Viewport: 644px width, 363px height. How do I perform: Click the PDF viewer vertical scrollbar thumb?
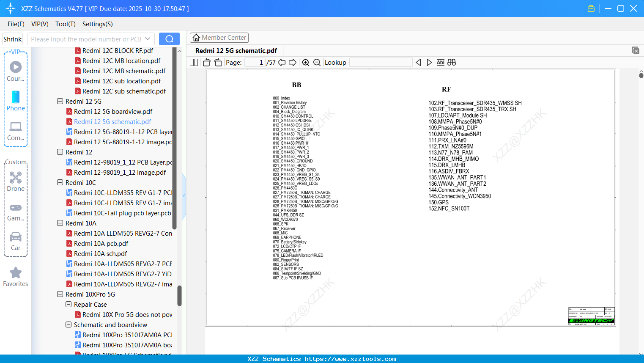(641, 75)
